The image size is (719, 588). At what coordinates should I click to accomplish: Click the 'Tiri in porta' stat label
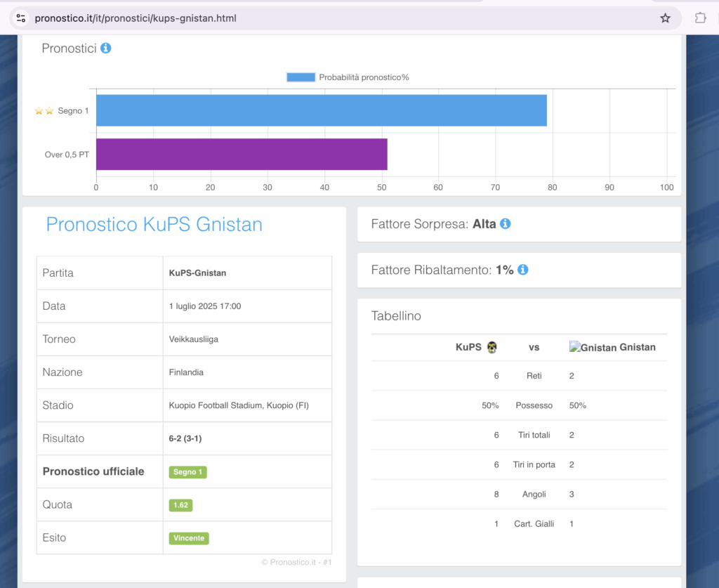coord(534,464)
